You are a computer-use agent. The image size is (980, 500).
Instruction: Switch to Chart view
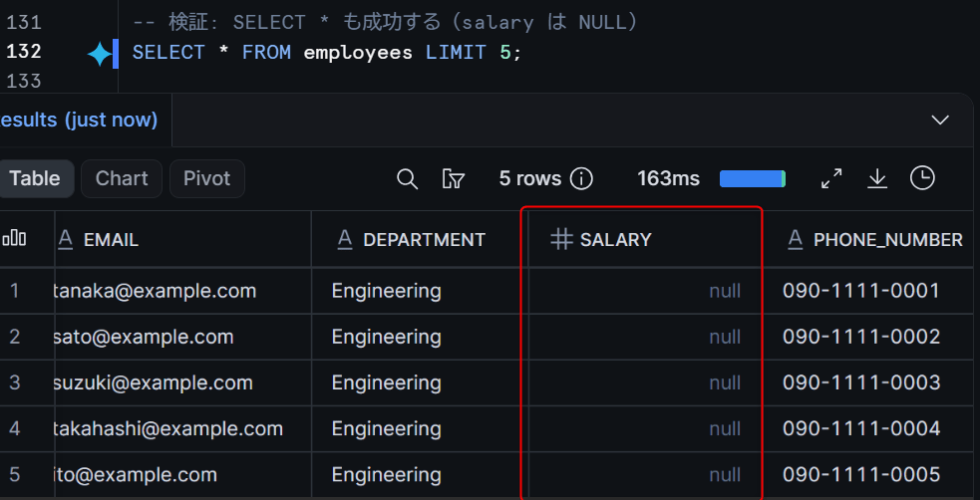coord(122,178)
